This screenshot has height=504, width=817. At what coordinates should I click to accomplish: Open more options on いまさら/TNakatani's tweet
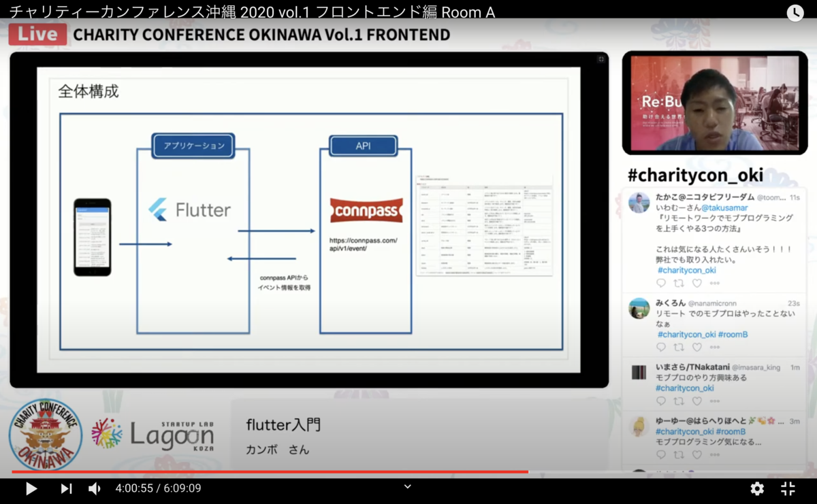pyautogui.click(x=714, y=401)
